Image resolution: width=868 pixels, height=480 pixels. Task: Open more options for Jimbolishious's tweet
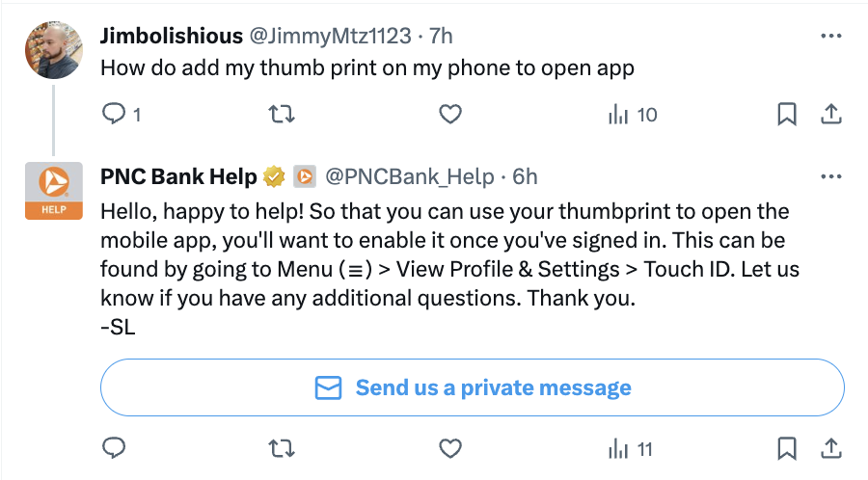829,37
